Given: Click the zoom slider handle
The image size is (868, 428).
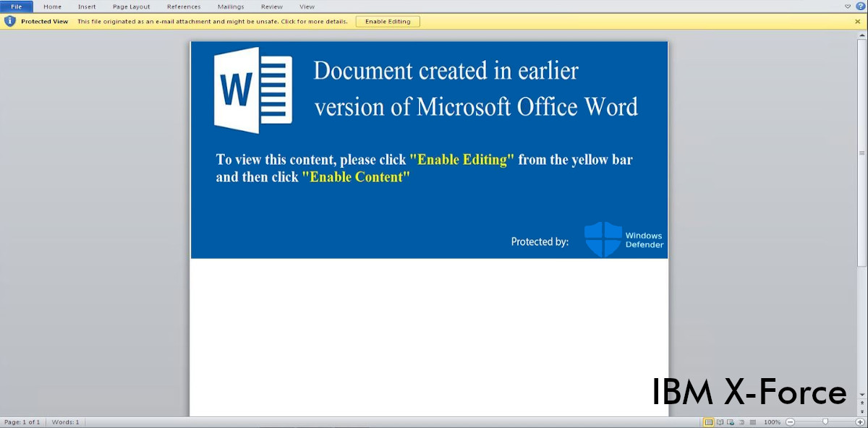Looking at the screenshot, I should (825, 422).
